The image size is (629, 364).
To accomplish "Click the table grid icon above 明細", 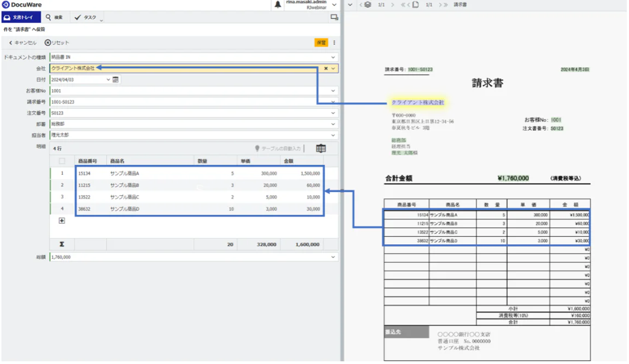I will (x=321, y=148).
